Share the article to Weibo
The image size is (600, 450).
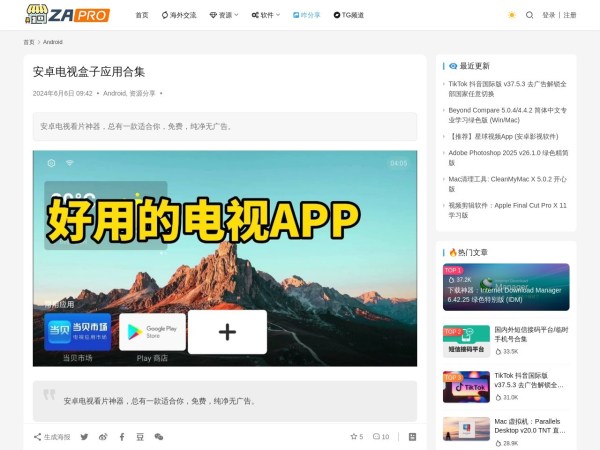[x=103, y=437]
